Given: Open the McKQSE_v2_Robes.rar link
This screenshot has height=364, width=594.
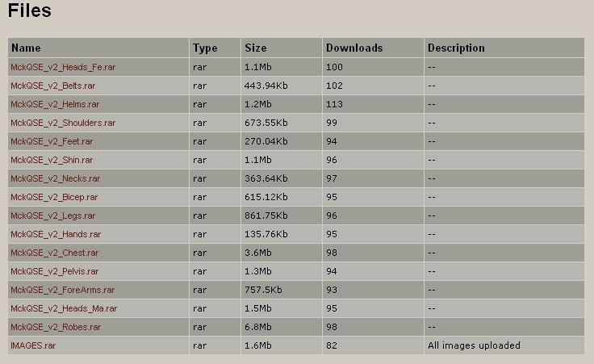Looking at the screenshot, I should point(56,327).
